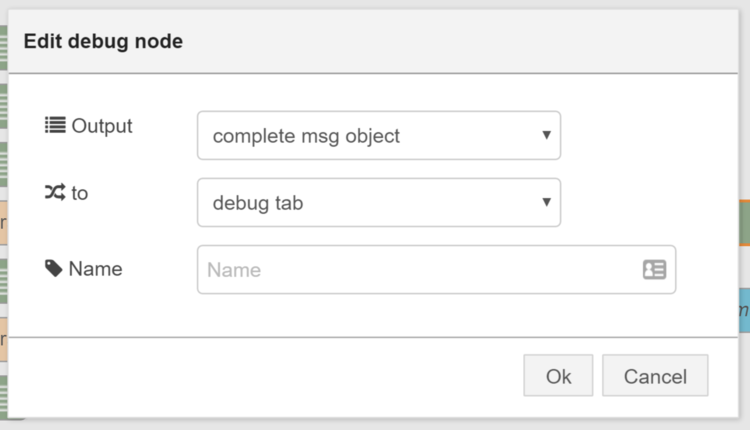Viewport: 750px width, 430px height.
Task: Select the orange-outlined green node at right edge
Action: 744,223
